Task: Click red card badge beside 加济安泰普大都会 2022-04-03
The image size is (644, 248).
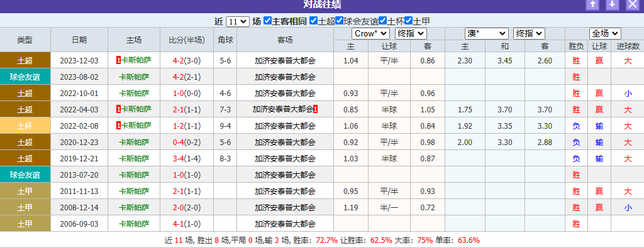Action: pos(315,109)
